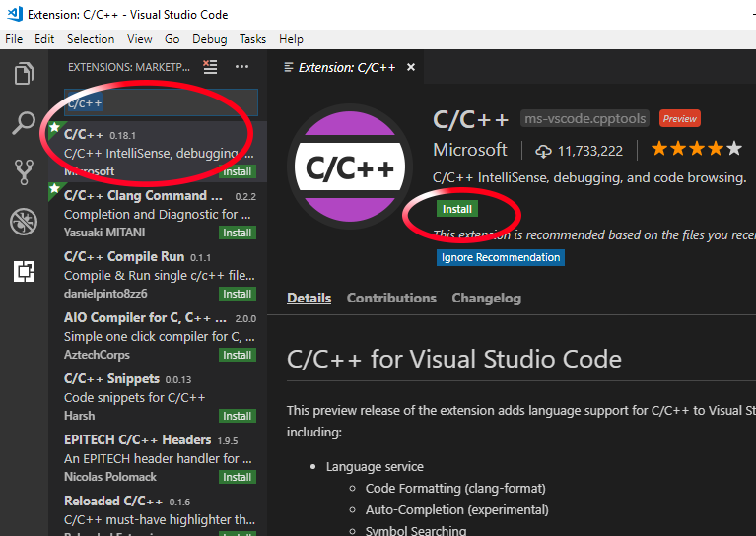Open the Edit menu
The image size is (756, 536).
tap(44, 39)
